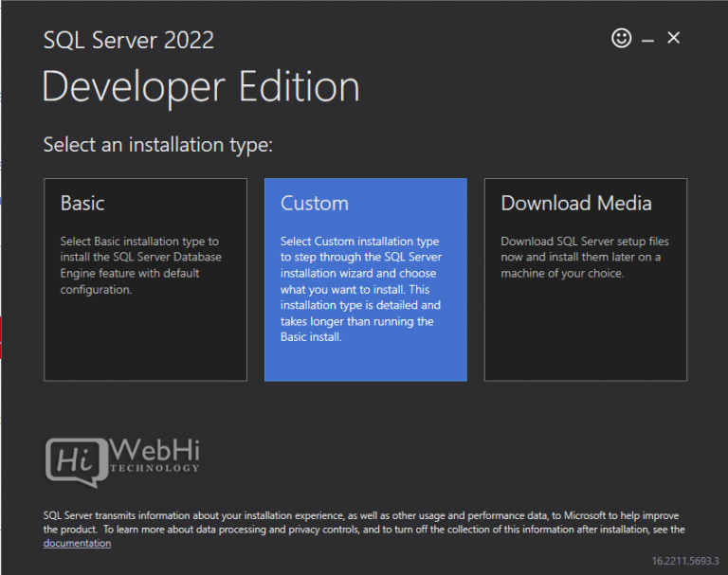Click the smiley face feedback icon
The image size is (728, 575).
click(621, 38)
